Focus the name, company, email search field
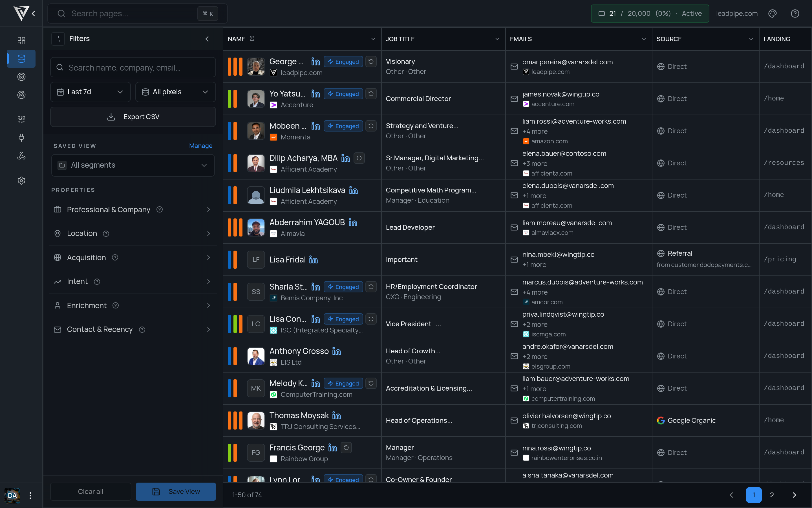The height and width of the screenshot is (508, 812). (x=133, y=67)
